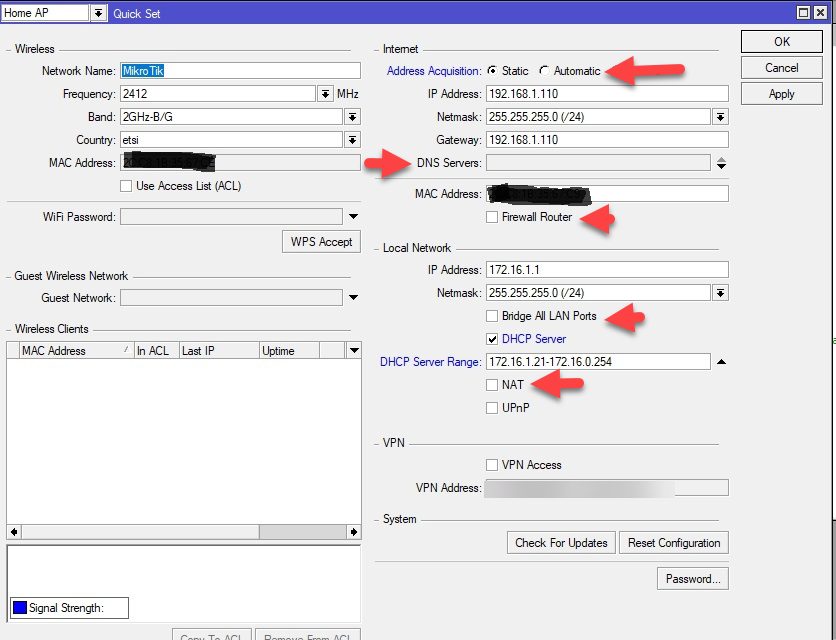Viewport: 836px width, 640px height.
Task: Open Wireless Clients column chooser dropdown
Action: pyautogui.click(x=353, y=350)
